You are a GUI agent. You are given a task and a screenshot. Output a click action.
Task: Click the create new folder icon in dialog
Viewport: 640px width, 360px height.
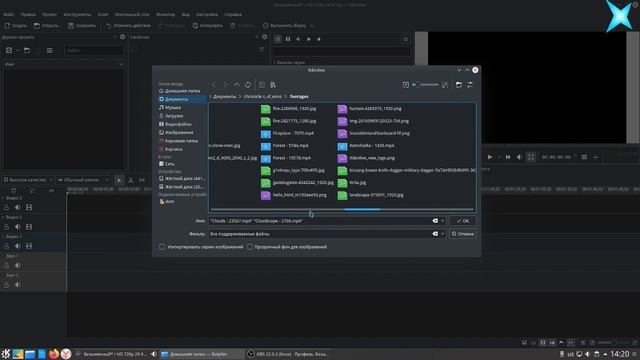click(459, 84)
